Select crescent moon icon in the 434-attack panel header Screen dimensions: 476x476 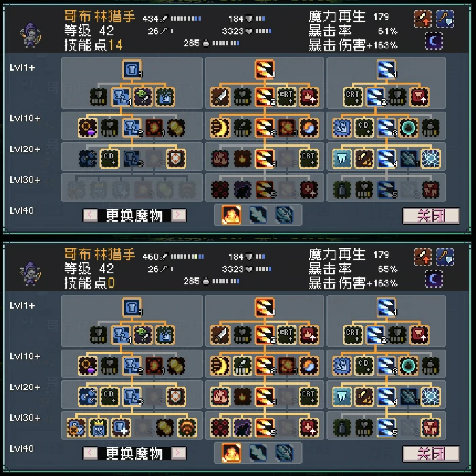coord(434,41)
